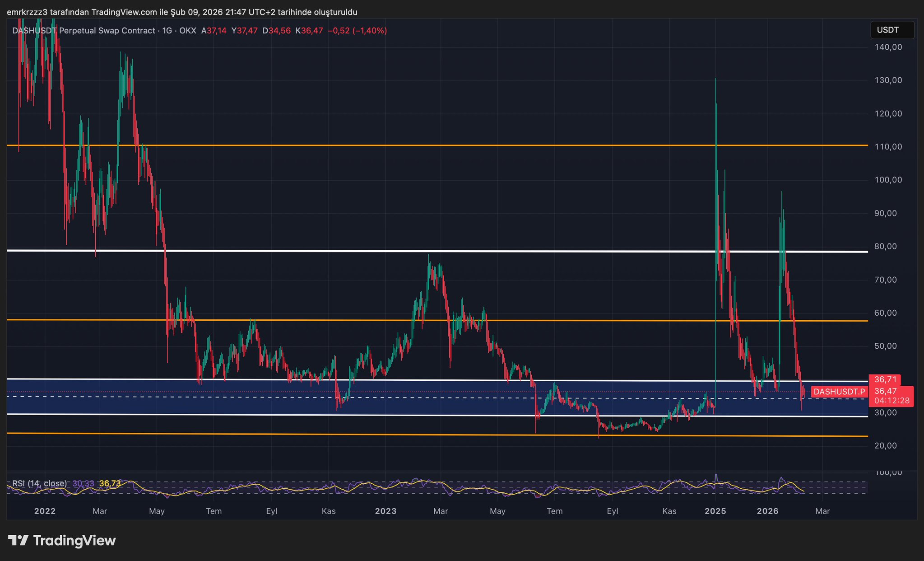Click the 36,71 price tag on the axis
Image resolution: width=924 pixels, height=561 pixels.
coord(885,380)
